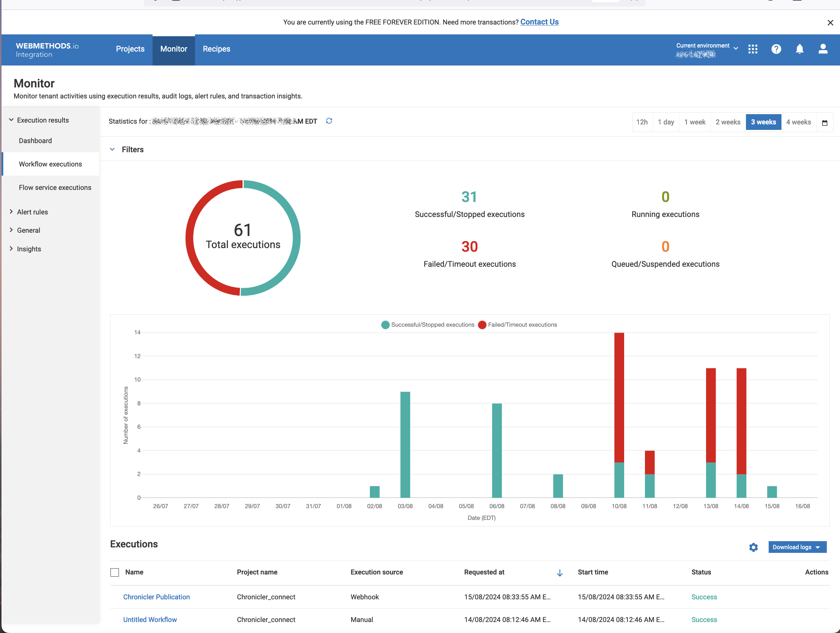Check the select-all executions checkbox

tap(115, 572)
